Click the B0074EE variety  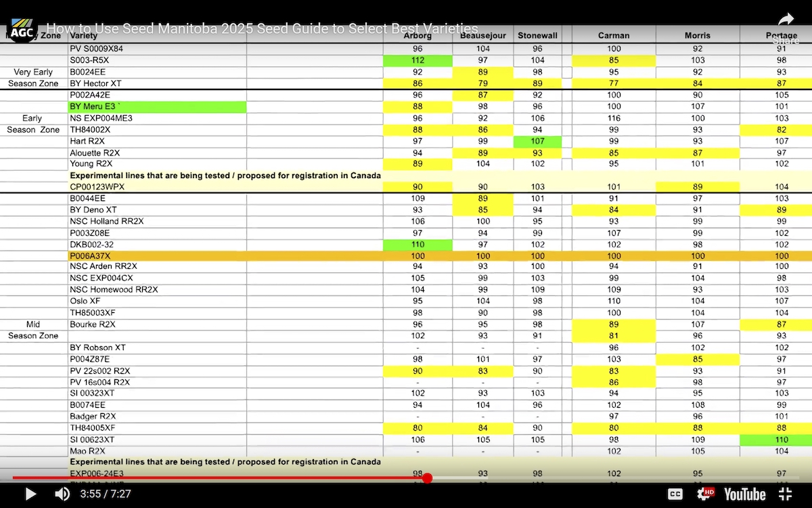(x=87, y=404)
